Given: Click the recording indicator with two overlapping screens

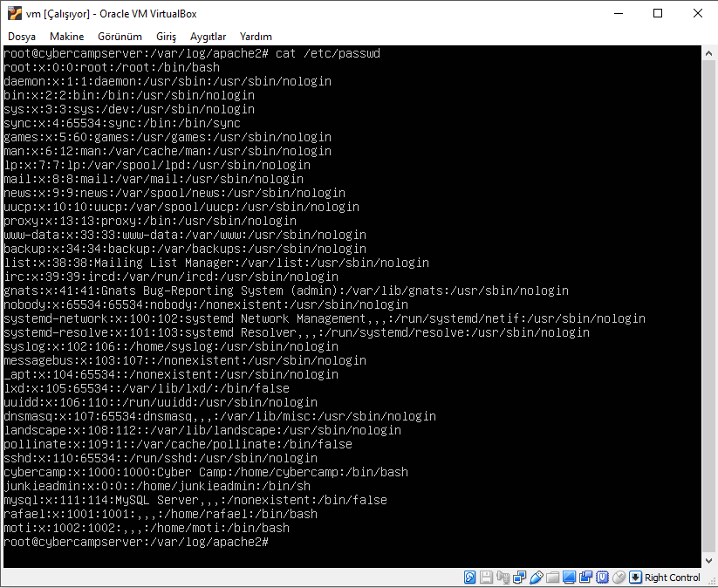Looking at the screenshot, I should (x=585, y=577).
